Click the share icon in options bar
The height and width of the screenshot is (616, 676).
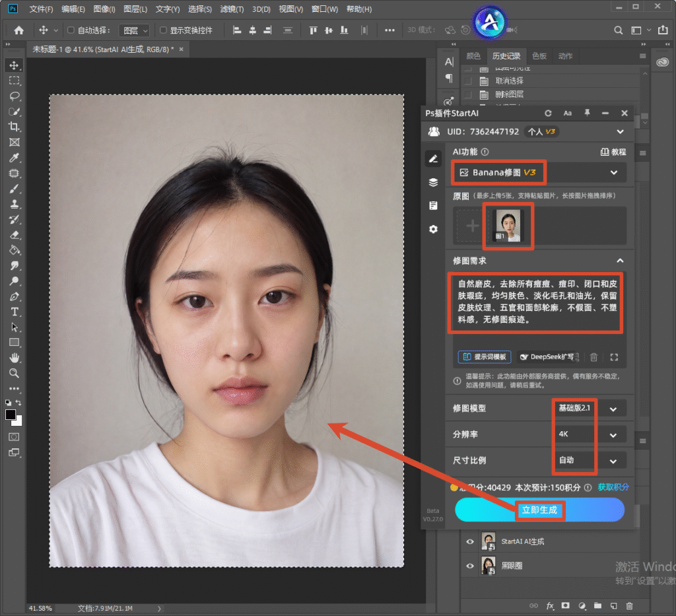pyautogui.click(x=663, y=30)
